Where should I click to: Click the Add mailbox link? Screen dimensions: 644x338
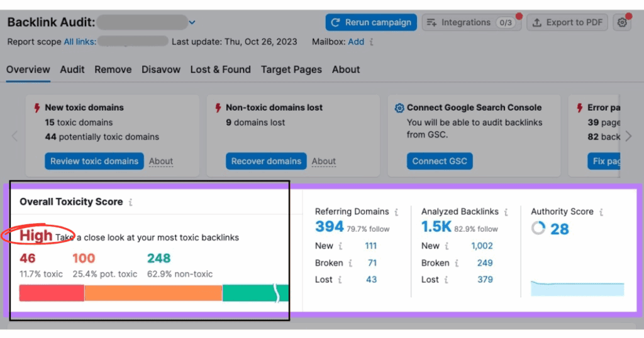pyautogui.click(x=356, y=42)
